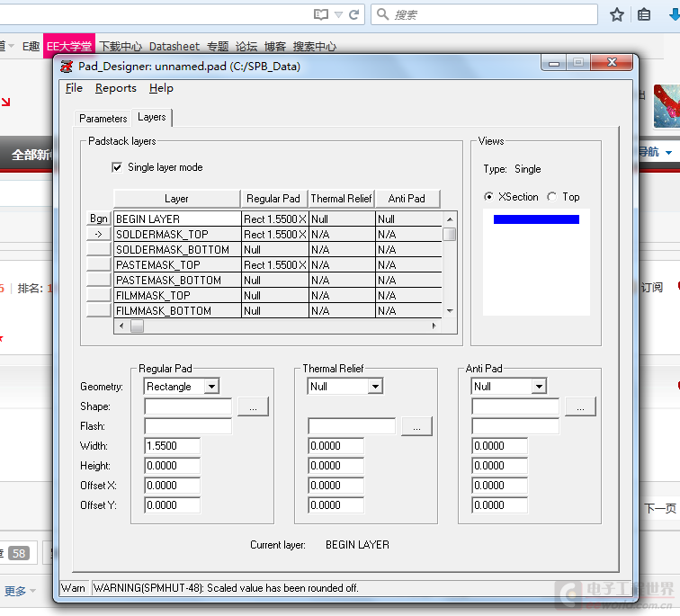Click Anti Pad Width field
The width and height of the screenshot is (680, 616).
click(x=499, y=446)
